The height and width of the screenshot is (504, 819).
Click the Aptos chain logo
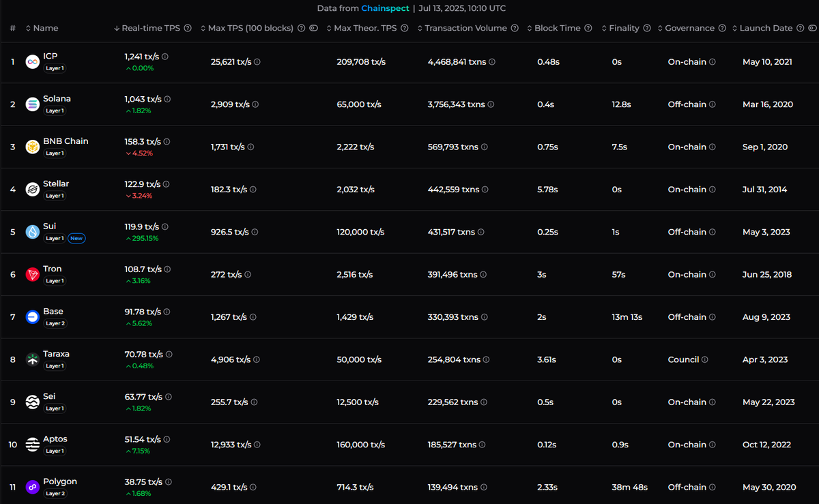point(32,445)
